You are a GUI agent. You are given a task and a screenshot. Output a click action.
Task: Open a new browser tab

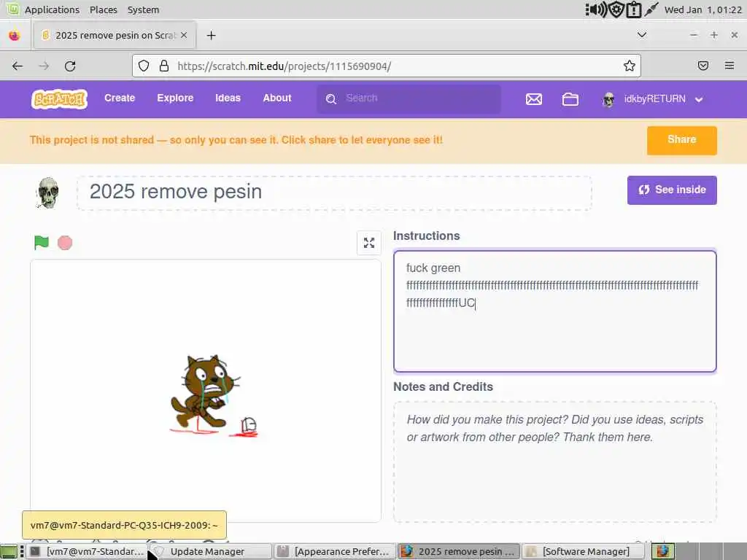coord(211,35)
